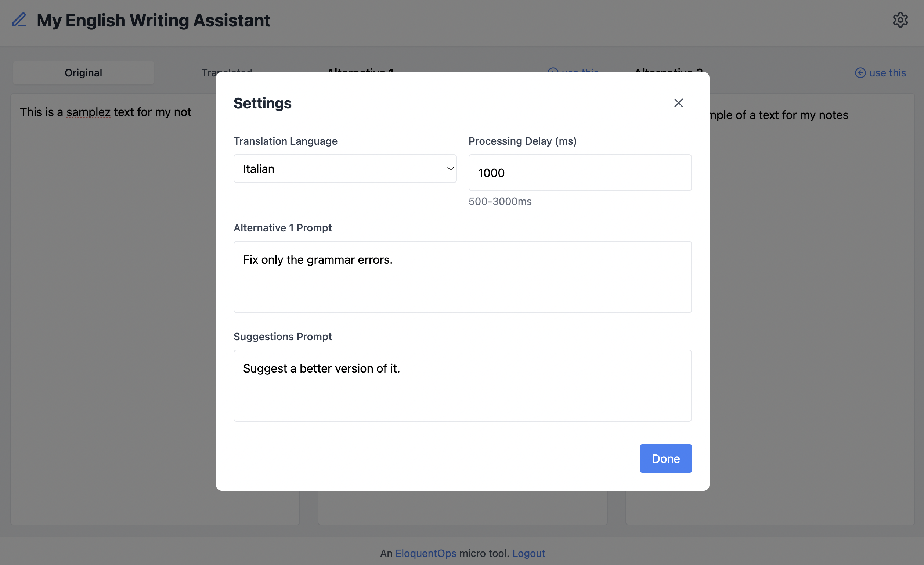Image resolution: width=924 pixels, height=565 pixels.
Task: Switch to the Translated tab
Action: coord(208,73)
